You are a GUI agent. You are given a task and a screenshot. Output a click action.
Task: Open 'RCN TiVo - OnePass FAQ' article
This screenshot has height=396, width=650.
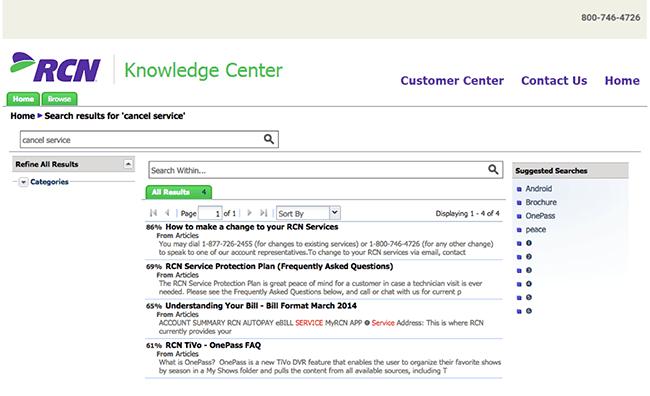[x=213, y=345]
